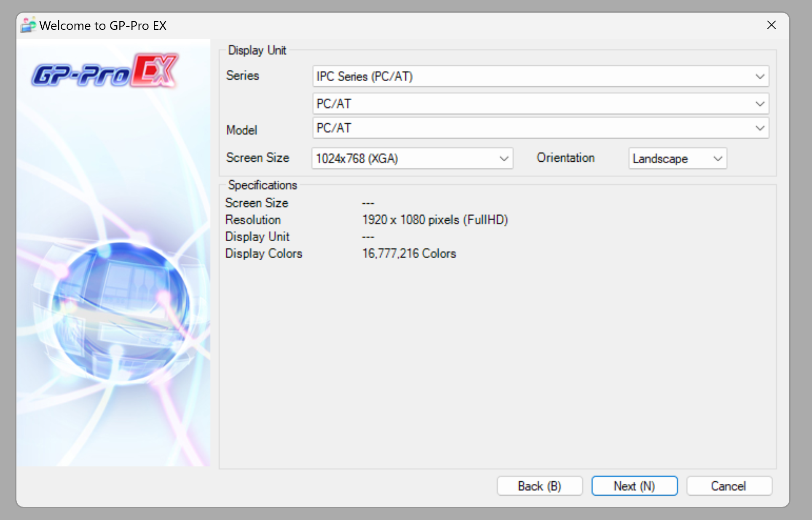812x520 pixels.
Task: Click the Specifications group heading
Action: pyautogui.click(x=263, y=185)
